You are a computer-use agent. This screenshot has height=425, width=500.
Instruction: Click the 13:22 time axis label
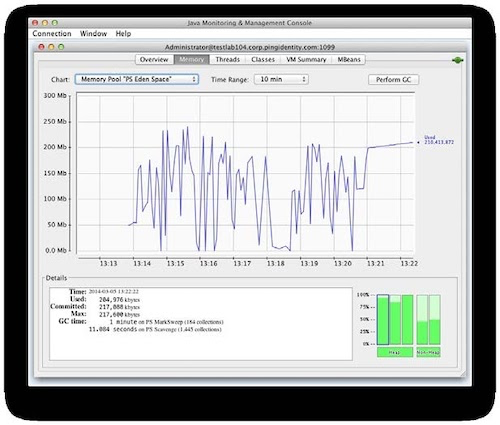click(409, 263)
